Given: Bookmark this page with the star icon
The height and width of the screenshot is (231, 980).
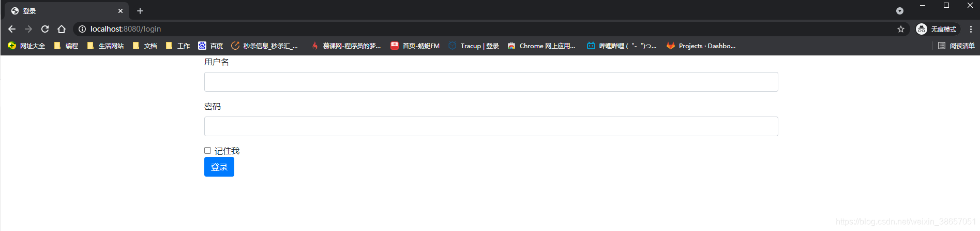Looking at the screenshot, I should [901, 29].
